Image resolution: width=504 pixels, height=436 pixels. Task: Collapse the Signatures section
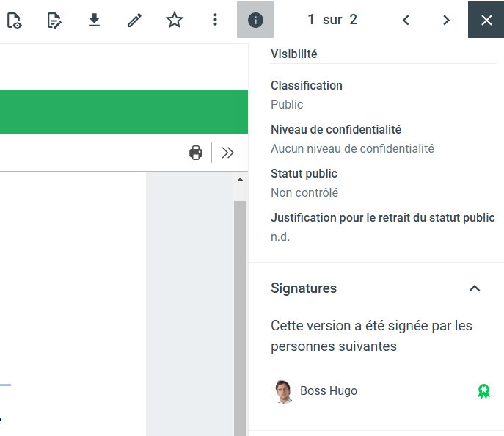475,288
